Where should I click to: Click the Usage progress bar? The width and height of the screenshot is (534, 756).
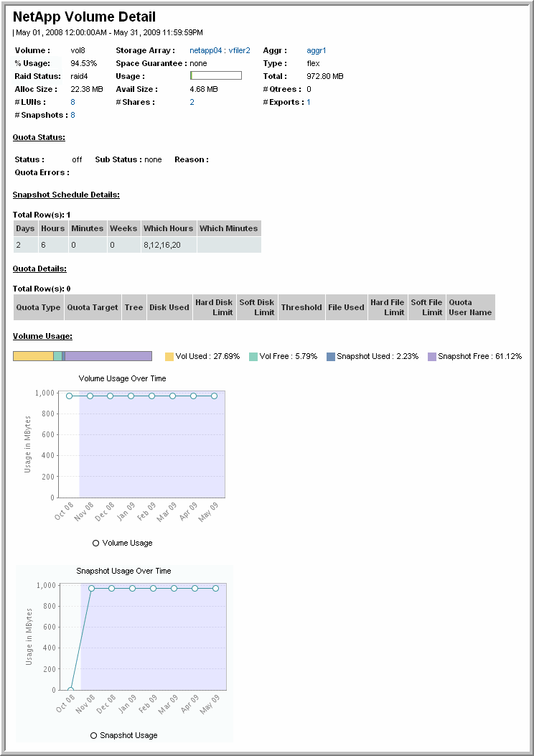click(x=215, y=75)
